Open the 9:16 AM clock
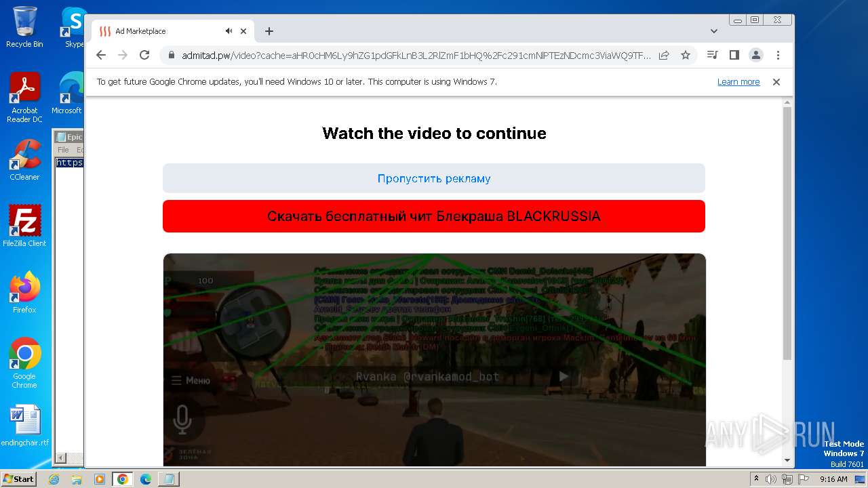 833,479
